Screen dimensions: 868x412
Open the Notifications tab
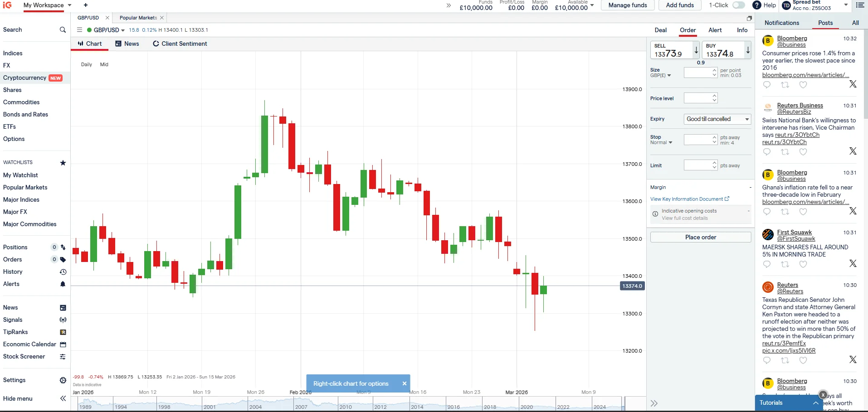point(781,23)
